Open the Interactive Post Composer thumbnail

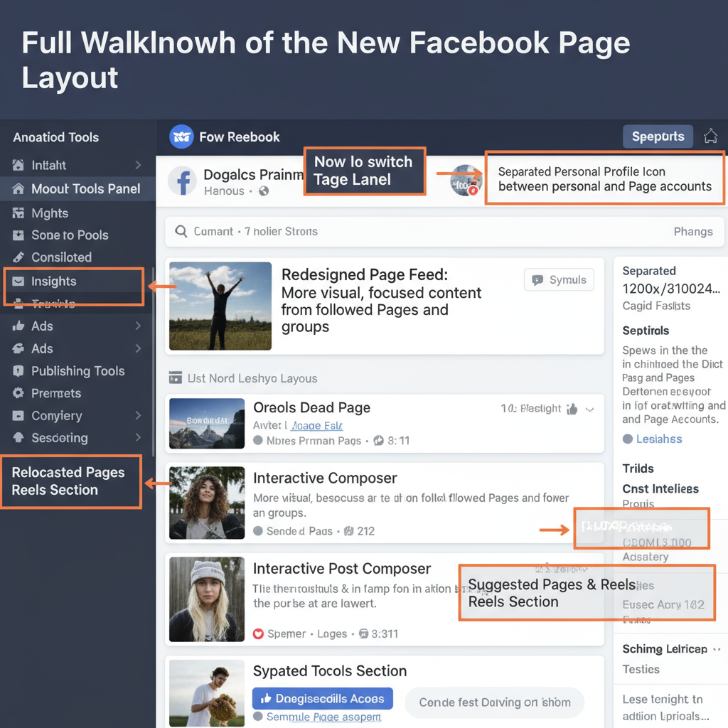click(x=207, y=599)
